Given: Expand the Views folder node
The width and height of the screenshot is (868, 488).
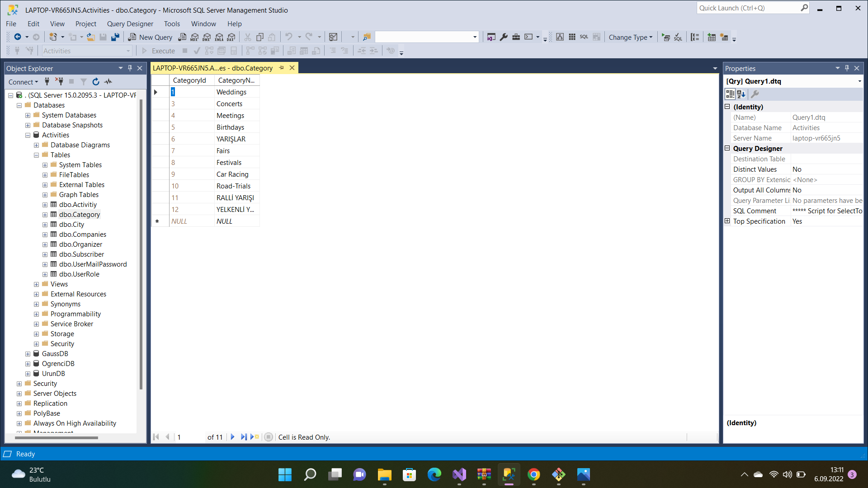Looking at the screenshot, I should click(36, 284).
